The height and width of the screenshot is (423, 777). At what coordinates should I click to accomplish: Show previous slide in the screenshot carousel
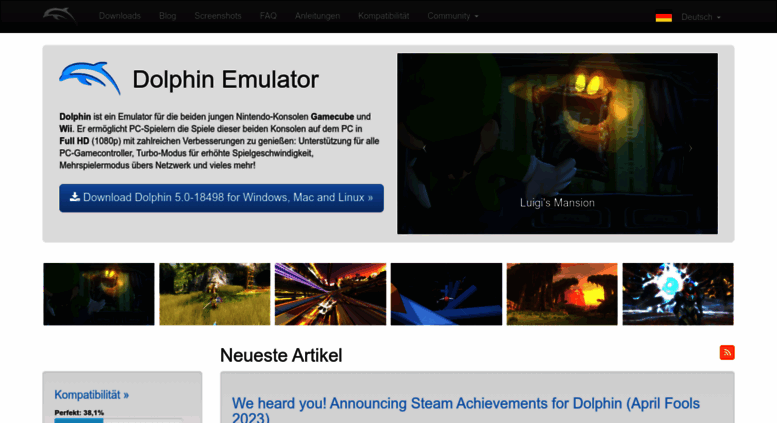coord(424,148)
